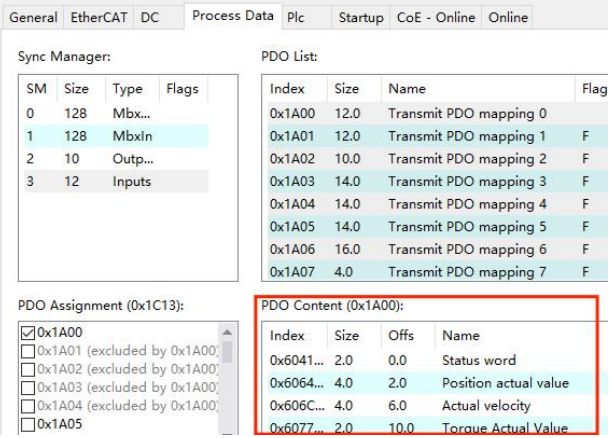Viewport: 609px width, 438px height.
Task: Select PDO 0x1A04 Transmit PDO mapping 4
Action: (437, 204)
